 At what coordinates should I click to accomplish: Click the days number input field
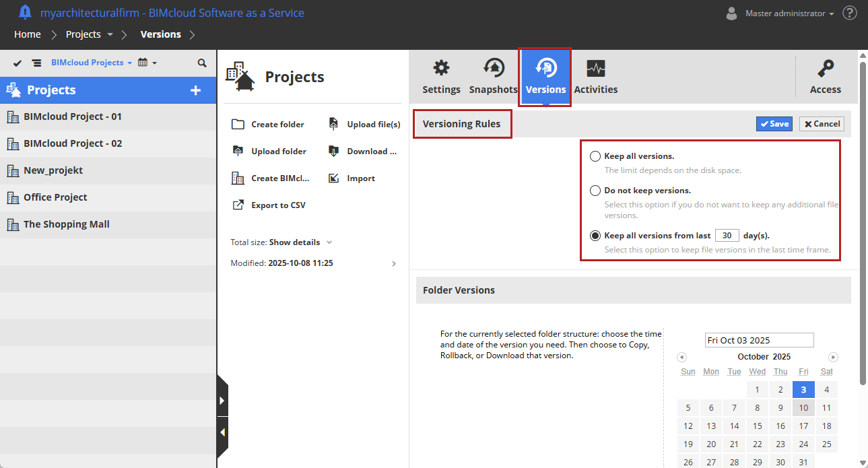[727, 236]
